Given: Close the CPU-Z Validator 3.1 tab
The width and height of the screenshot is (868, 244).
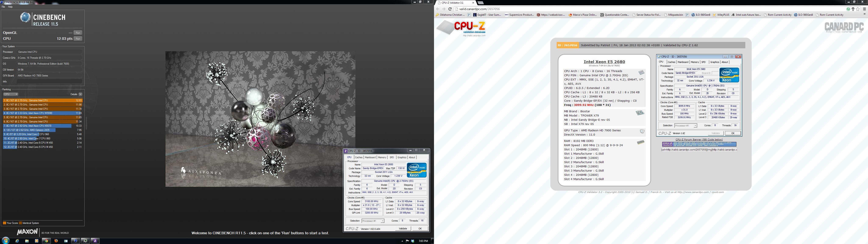Looking at the screenshot, I should pyautogui.click(x=473, y=3).
